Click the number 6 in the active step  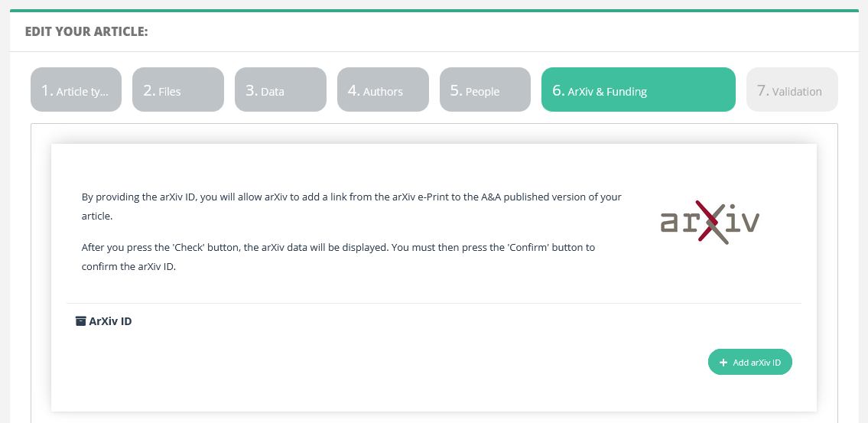(557, 90)
